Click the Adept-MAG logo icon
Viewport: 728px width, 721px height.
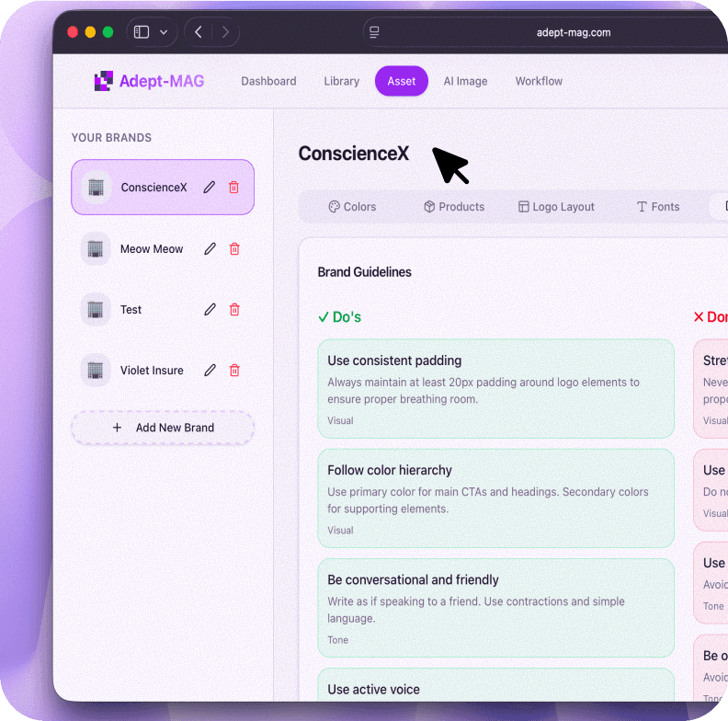coord(103,81)
